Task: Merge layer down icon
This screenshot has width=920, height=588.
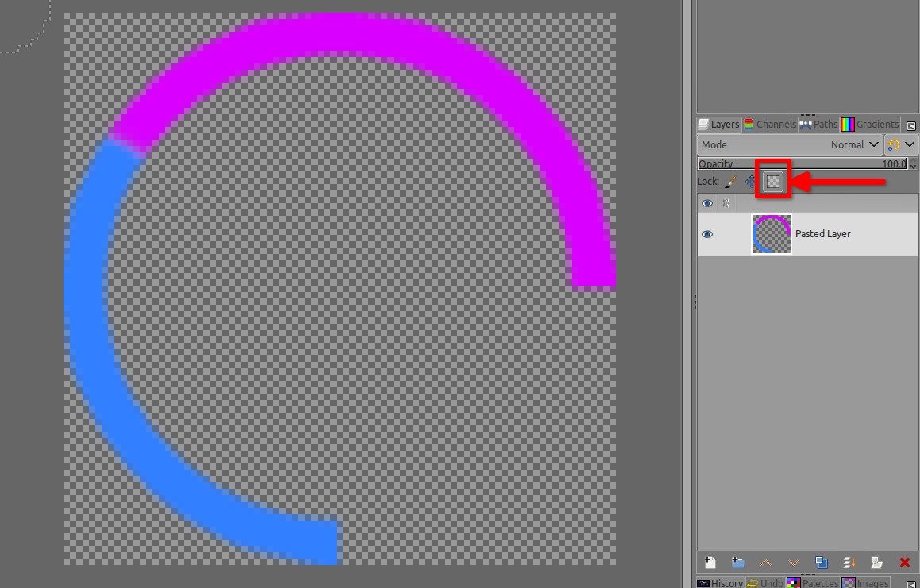Action: 849,563
